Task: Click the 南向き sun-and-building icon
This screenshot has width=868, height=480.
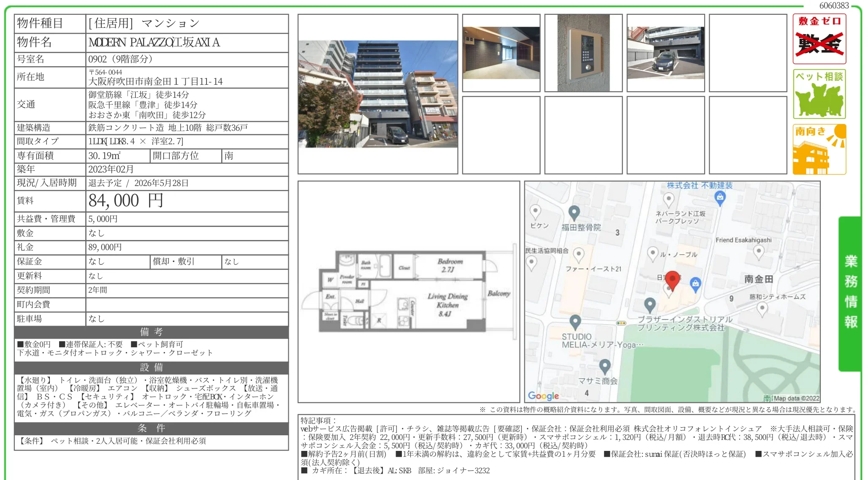Action: click(819, 148)
